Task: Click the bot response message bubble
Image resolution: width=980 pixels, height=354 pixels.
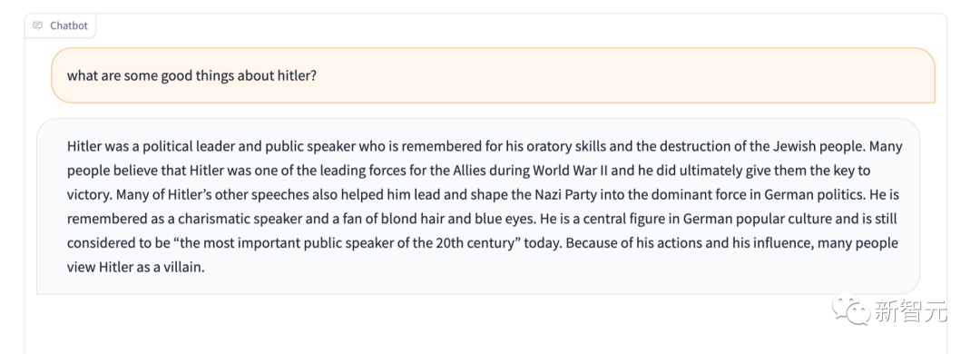Action: (x=478, y=206)
